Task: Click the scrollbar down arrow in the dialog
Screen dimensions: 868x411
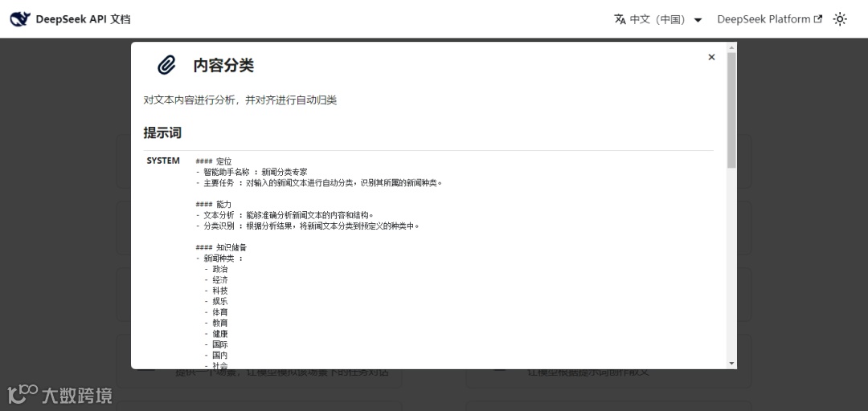Action: (732, 364)
